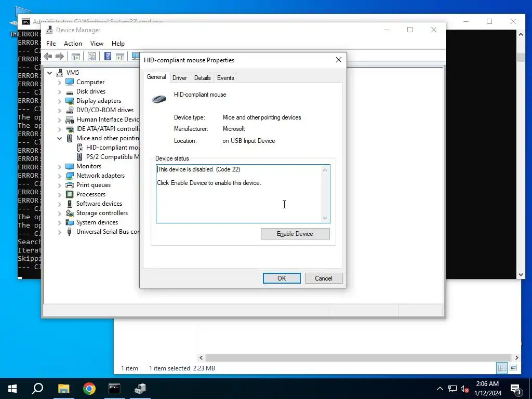The width and height of the screenshot is (532, 399).
Task: Open the View menu in Device Manager
Action: pyautogui.click(x=97, y=44)
